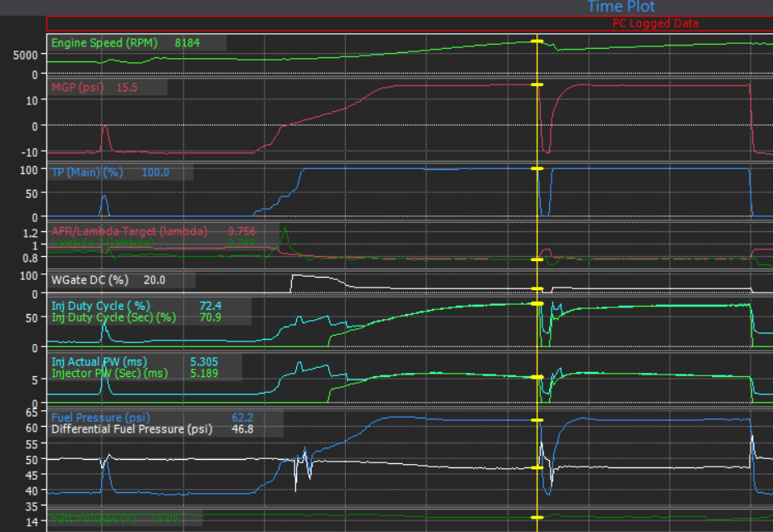
Task: Click the Injector PW (Sec) (ms) label
Action: click(x=109, y=374)
